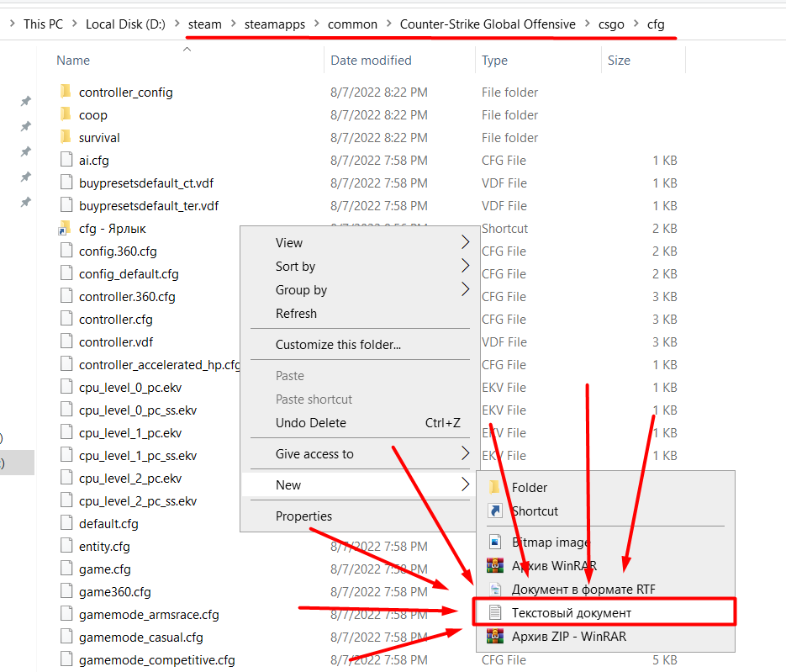Select cpu_level_1_pc.ekv file name

tap(129, 432)
